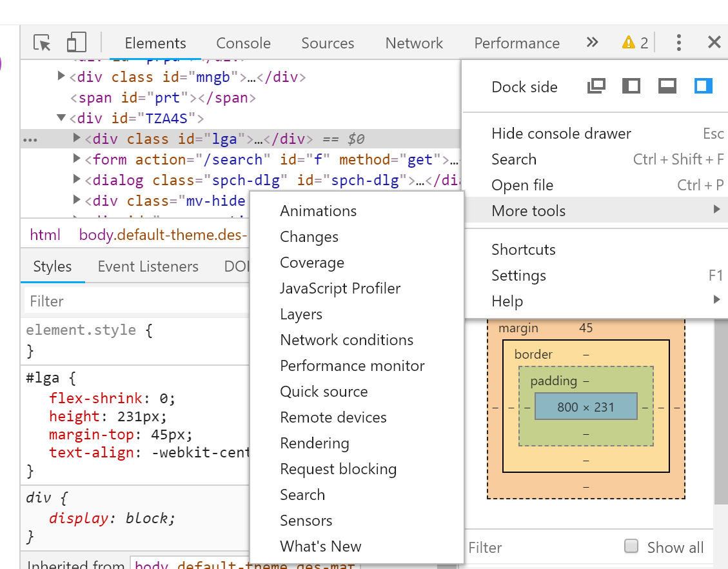728x569 pixels.
Task: Open the three-dot DevTools customize menu
Action: tap(678, 43)
